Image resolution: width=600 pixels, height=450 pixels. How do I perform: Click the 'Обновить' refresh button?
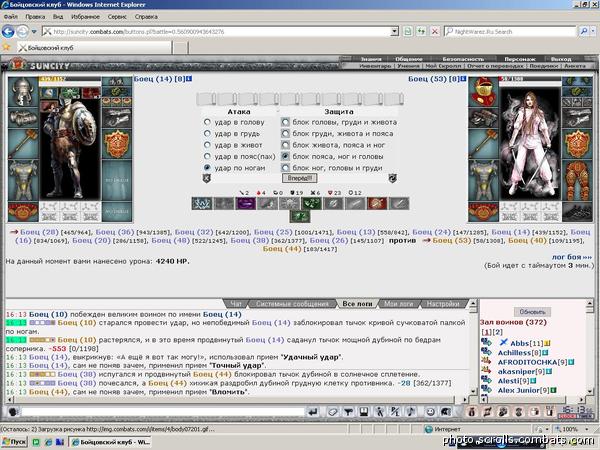[x=532, y=312]
